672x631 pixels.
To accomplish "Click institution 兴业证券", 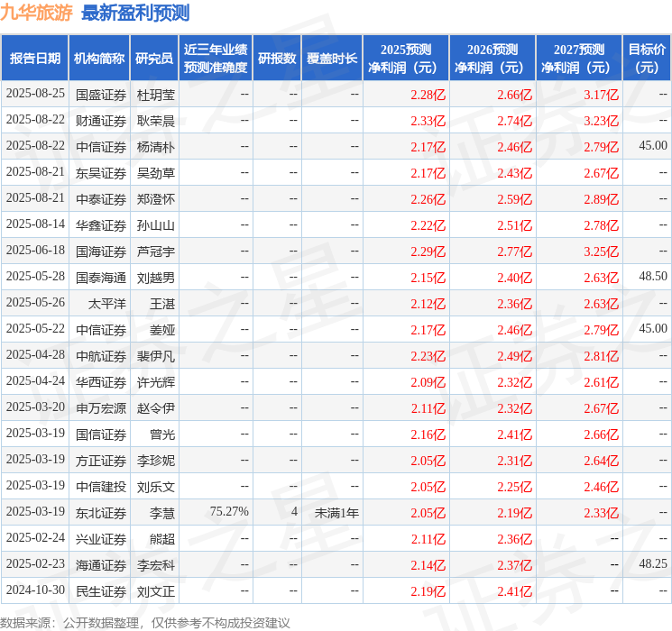I will coord(101,539).
